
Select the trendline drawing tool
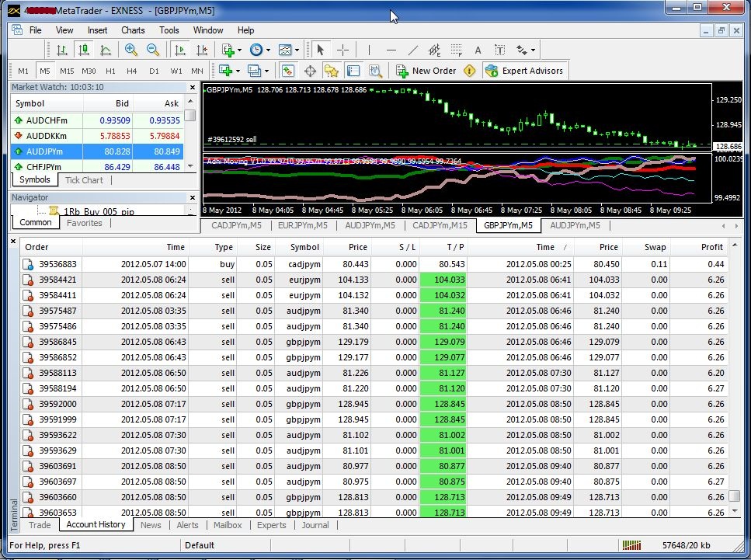click(x=413, y=50)
